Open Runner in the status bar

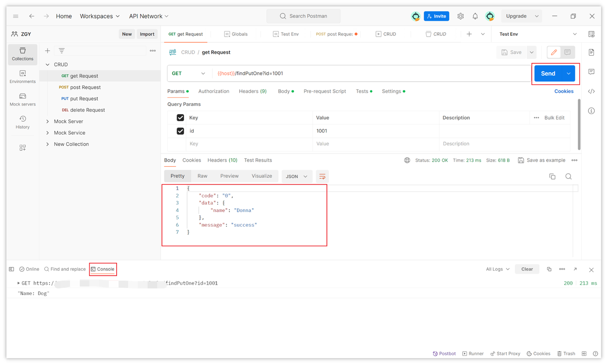(473, 354)
